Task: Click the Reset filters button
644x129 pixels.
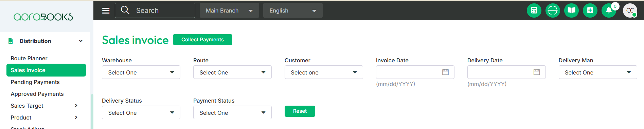Action: [300, 111]
